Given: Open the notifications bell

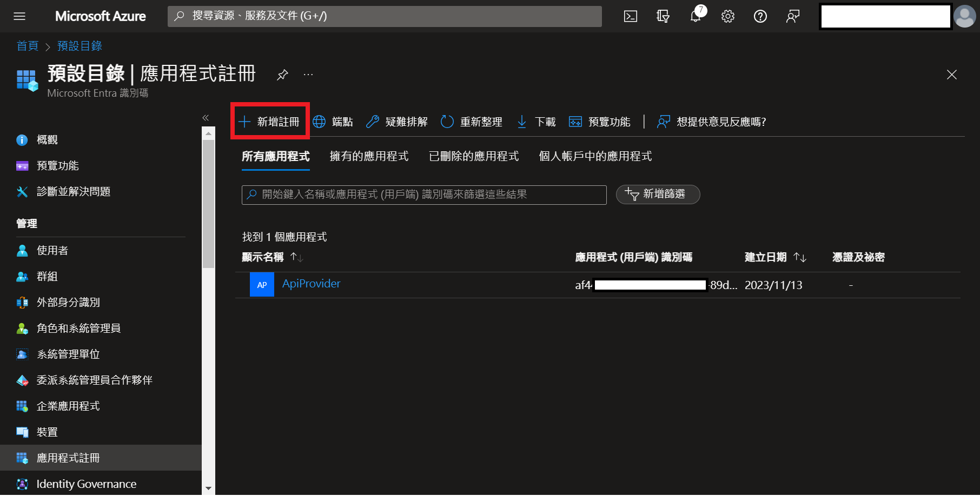Looking at the screenshot, I should click(x=696, y=16).
